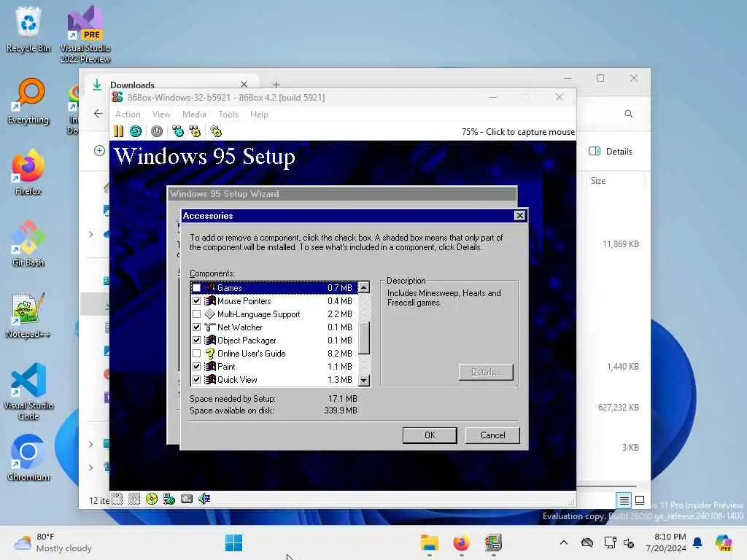The height and width of the screenshot is (560, 747).
Task: Open notification bell in system tray
Action: click(x=697, y=542)
